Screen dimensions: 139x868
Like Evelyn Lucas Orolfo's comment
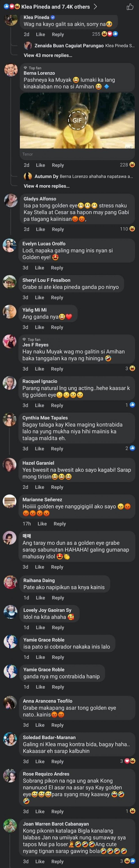coord(39,268)
